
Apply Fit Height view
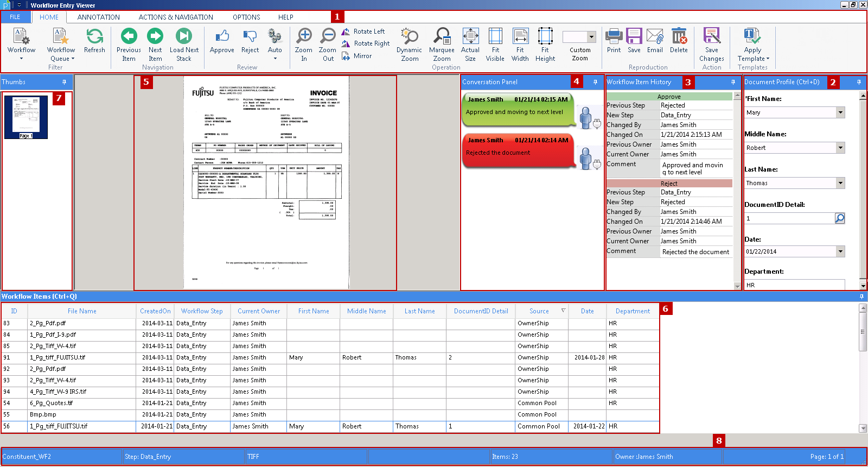[x=545, y=44]
